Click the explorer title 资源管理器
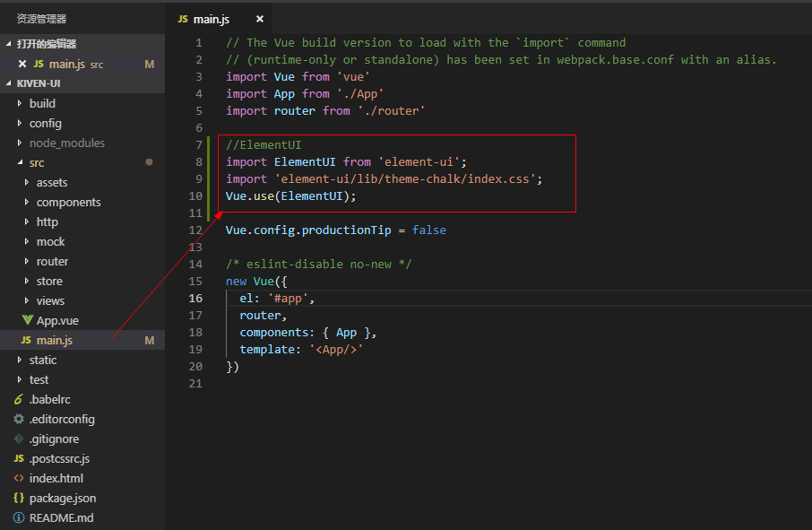Screen dimensions: 812x530 click(41, 19)
